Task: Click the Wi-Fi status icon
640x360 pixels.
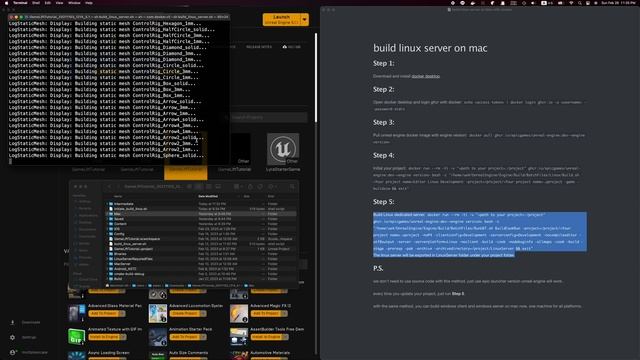Action: (x=571, y=3)
